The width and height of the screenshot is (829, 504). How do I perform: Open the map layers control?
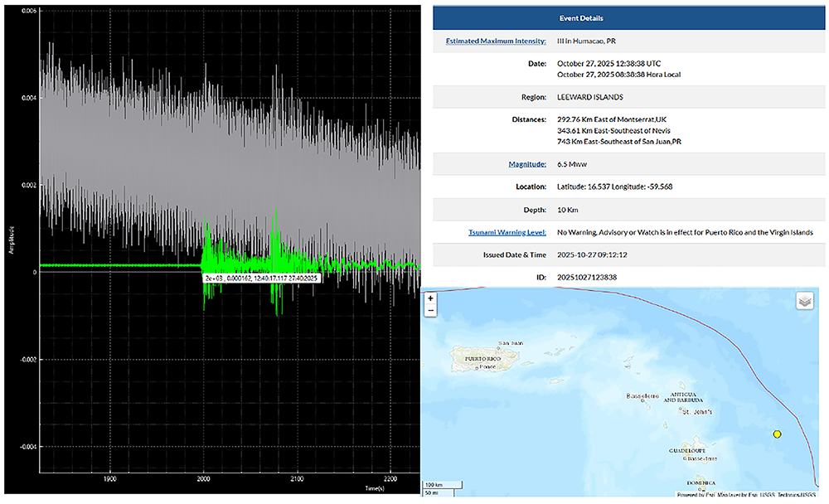point(806,301)
